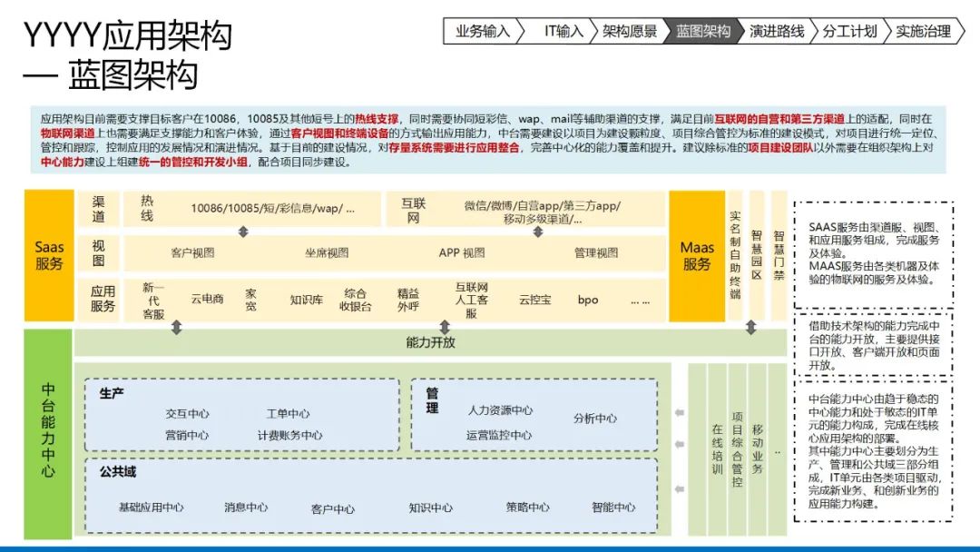Click the orange Maas服务 block
This screenshot has height=552, width=980.
click(x=697, y=256)
